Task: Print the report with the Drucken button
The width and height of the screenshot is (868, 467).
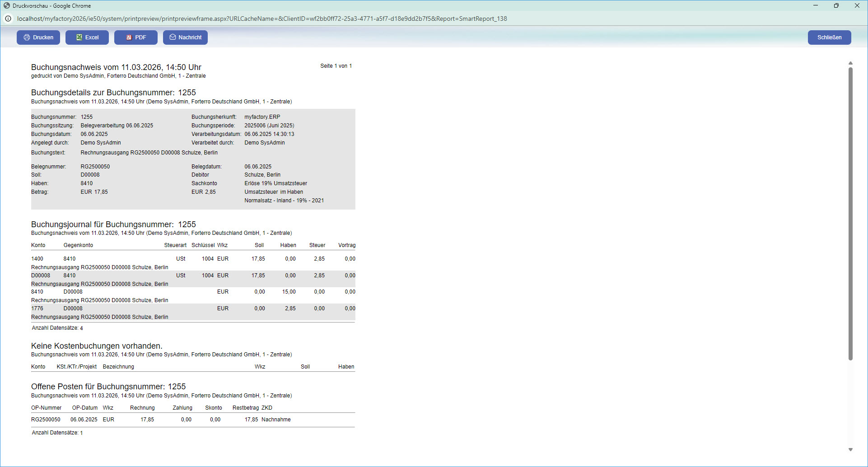Action: click(x=38, y=37)
